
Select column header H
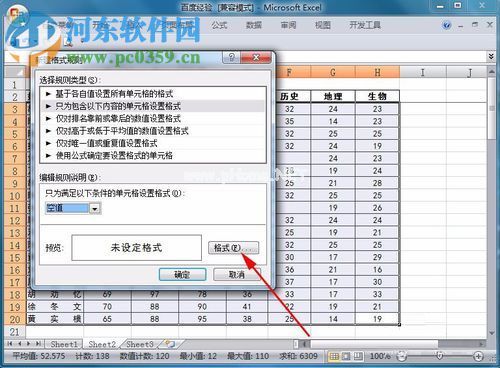377,72
